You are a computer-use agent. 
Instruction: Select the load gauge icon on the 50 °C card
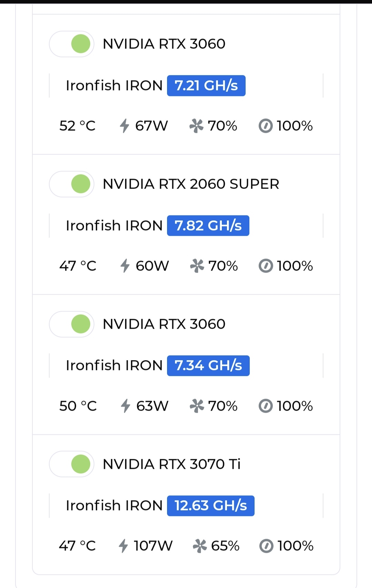(266, 406)
